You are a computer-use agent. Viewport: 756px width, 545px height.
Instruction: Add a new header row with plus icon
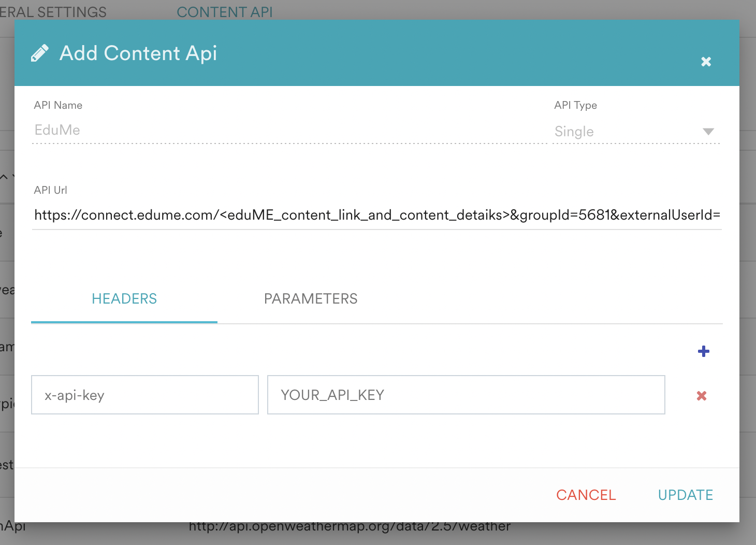click(x=704, y=351)
